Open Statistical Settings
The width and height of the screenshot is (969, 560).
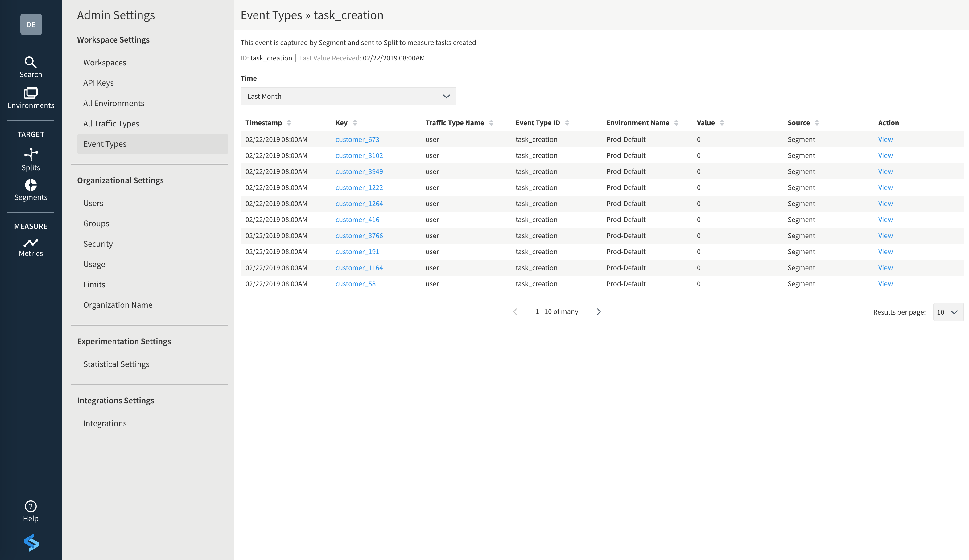pos(116,364)
